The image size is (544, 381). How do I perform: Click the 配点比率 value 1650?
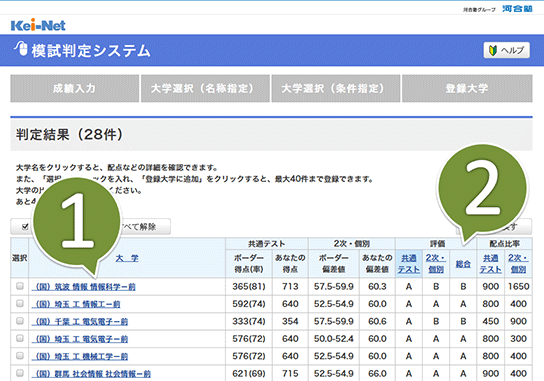(519, 287)
